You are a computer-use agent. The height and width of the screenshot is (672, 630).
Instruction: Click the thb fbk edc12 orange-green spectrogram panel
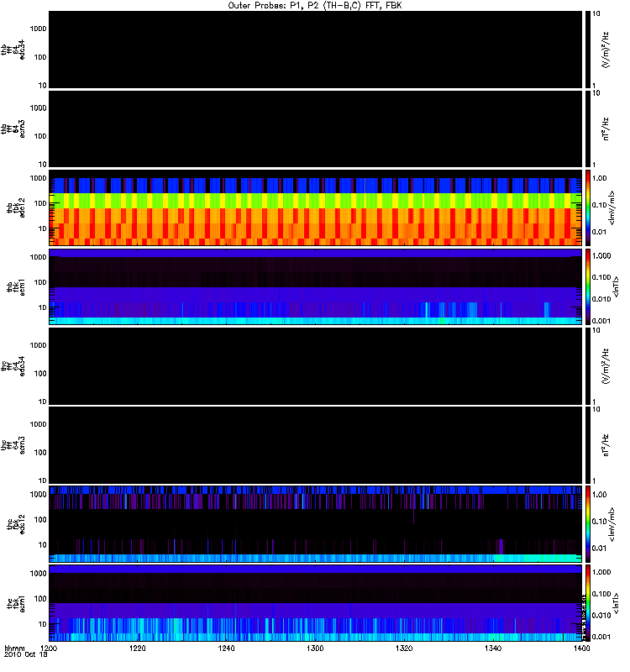316,207
